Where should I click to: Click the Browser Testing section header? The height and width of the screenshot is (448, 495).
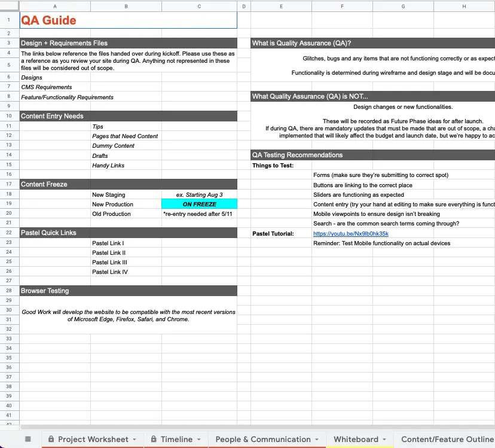(x=129, y=291)
